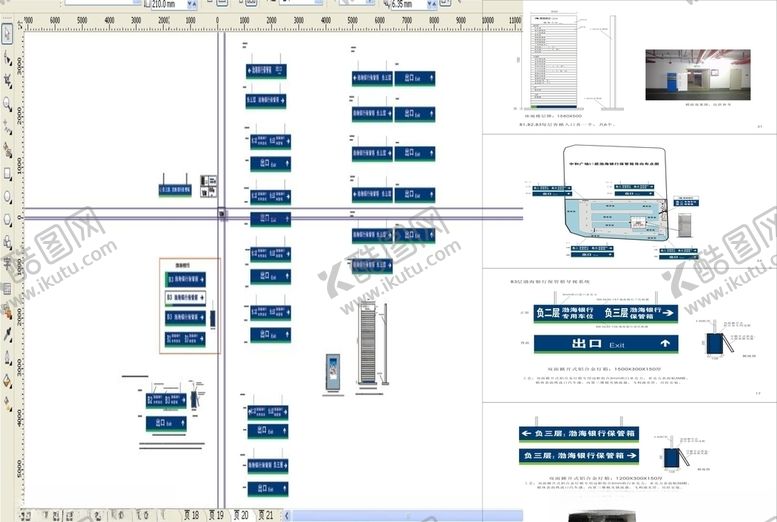Select the Shape tool

(7, 59)
